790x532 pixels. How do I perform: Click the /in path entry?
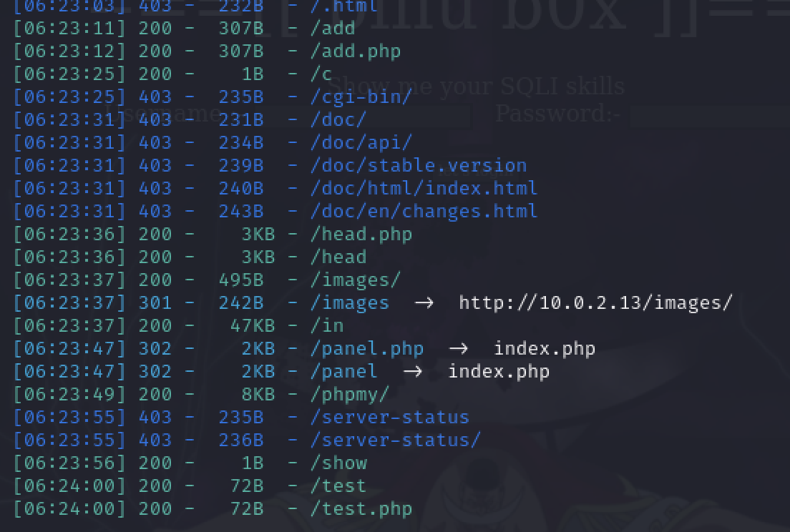[327, 325]
